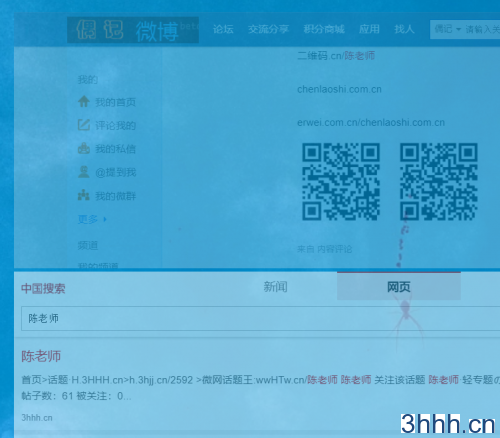
Task: Open the 陈老师 search result title
Action: click(41, 356)
